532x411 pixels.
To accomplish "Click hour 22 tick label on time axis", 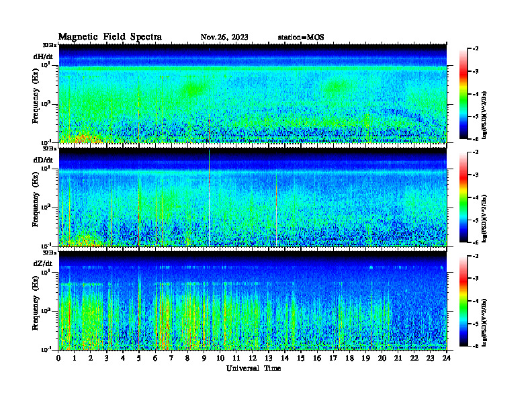I will click(414, 359).
